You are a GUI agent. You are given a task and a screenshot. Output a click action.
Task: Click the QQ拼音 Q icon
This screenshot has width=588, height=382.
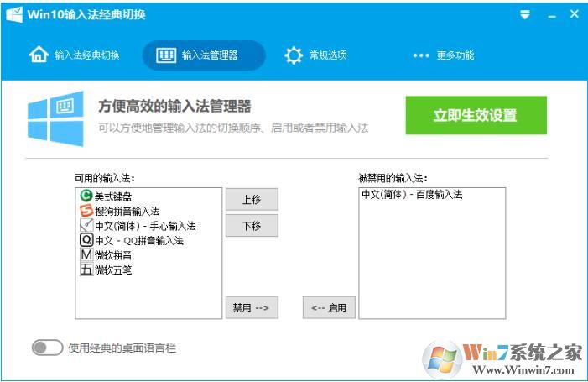[86, 240]
